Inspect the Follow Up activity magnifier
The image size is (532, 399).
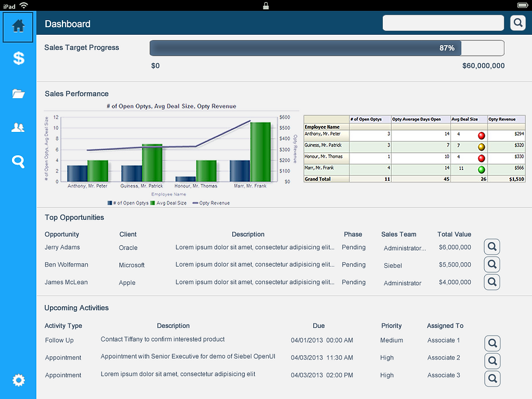tap(492, 343)
